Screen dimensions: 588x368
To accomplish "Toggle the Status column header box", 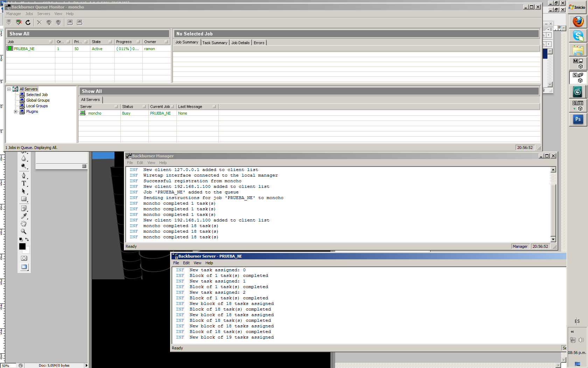I will 144,107.
